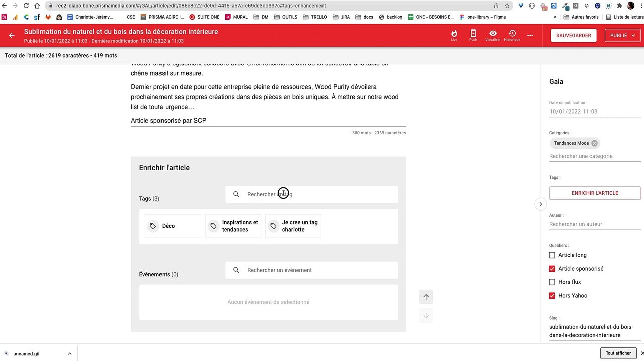Open the Charlotte-Jérémy bookmark
This screenshot has width=644, height=361.
point(90,17)
